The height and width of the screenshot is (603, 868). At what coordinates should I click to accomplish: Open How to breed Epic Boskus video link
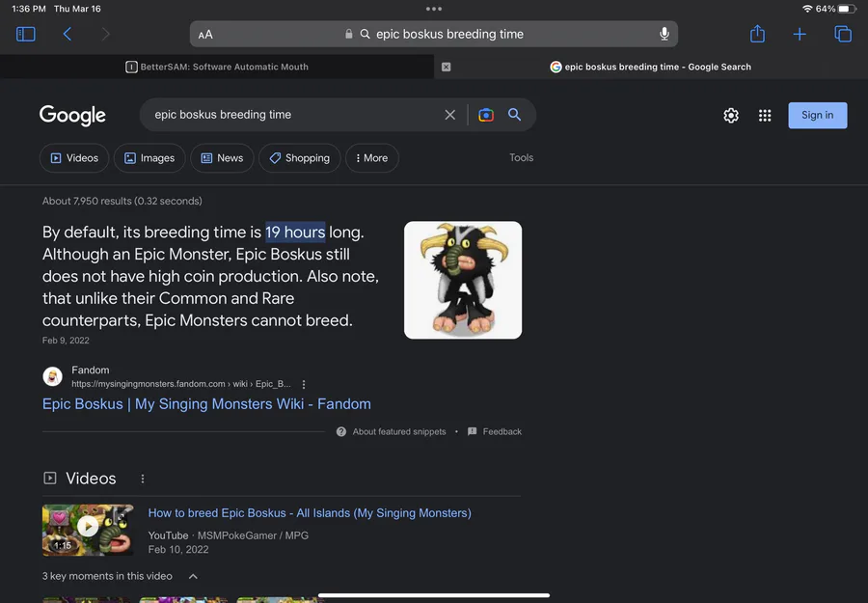click(310, 513)
